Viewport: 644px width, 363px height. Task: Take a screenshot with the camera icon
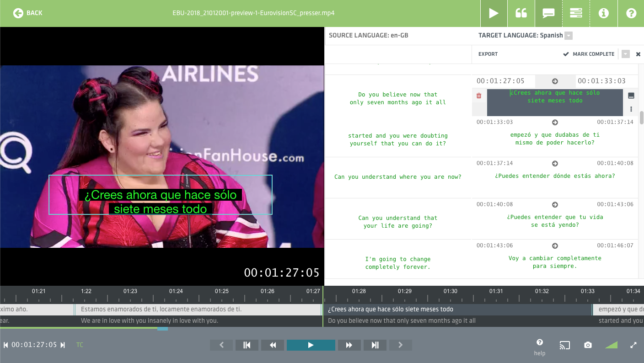(588, 345)
